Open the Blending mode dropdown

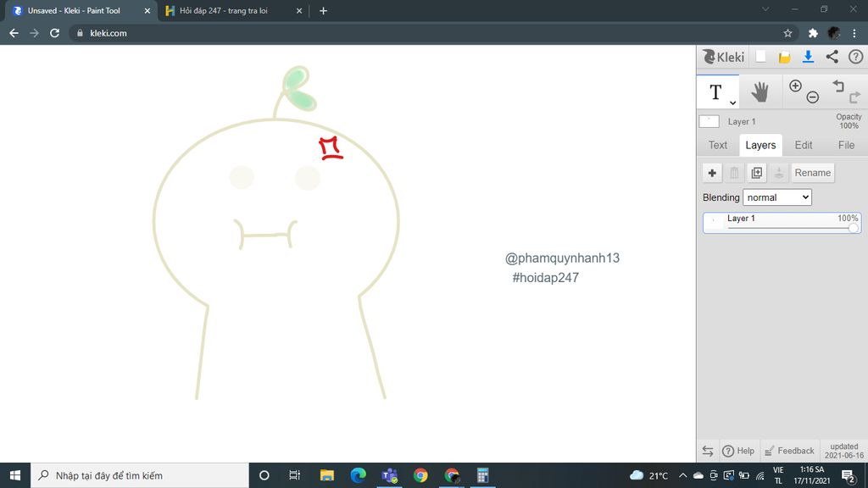coord(777,197)
